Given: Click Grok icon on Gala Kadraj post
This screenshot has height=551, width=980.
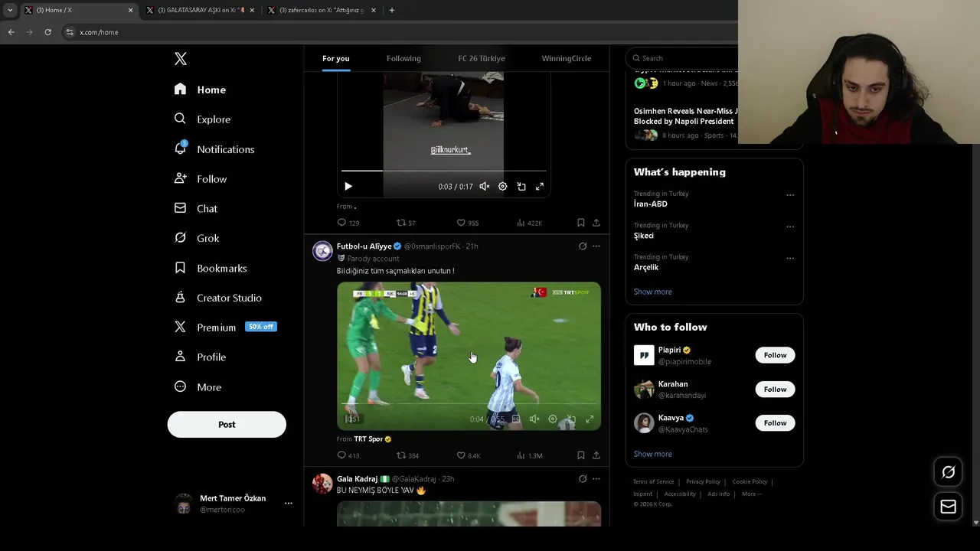Looking at the screenshot, I should pos(583,479).
